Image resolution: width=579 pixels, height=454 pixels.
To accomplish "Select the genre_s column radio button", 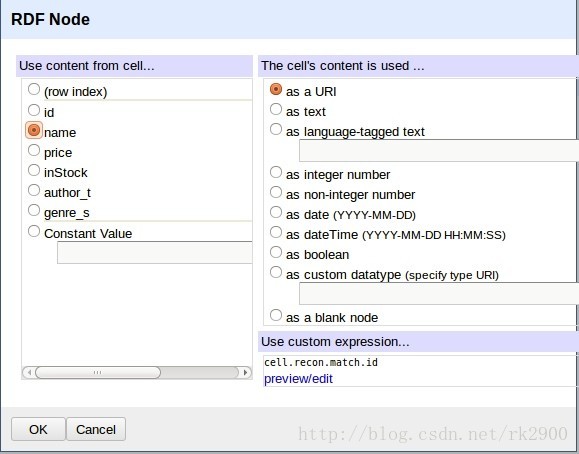I will [x=34, y=210].
